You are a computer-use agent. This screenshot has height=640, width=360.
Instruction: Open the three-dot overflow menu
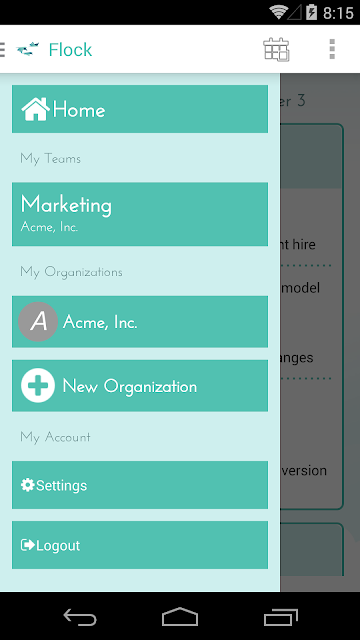[332, 49]
